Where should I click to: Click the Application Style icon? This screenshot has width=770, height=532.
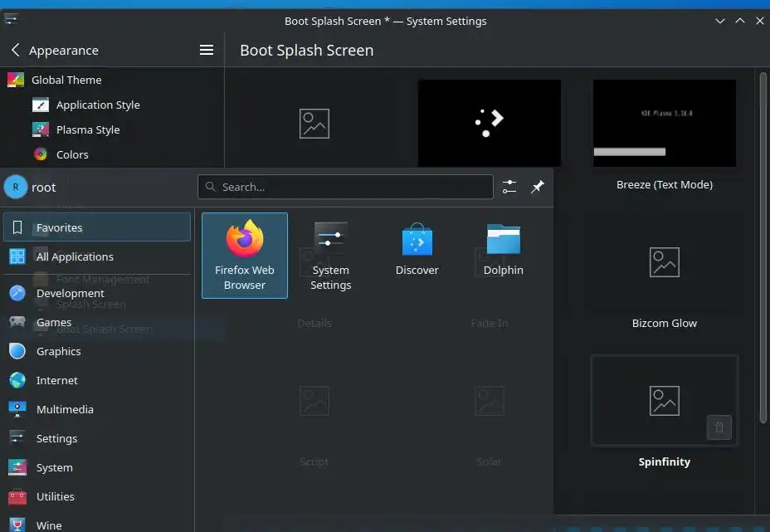click(x=41, y=105)
